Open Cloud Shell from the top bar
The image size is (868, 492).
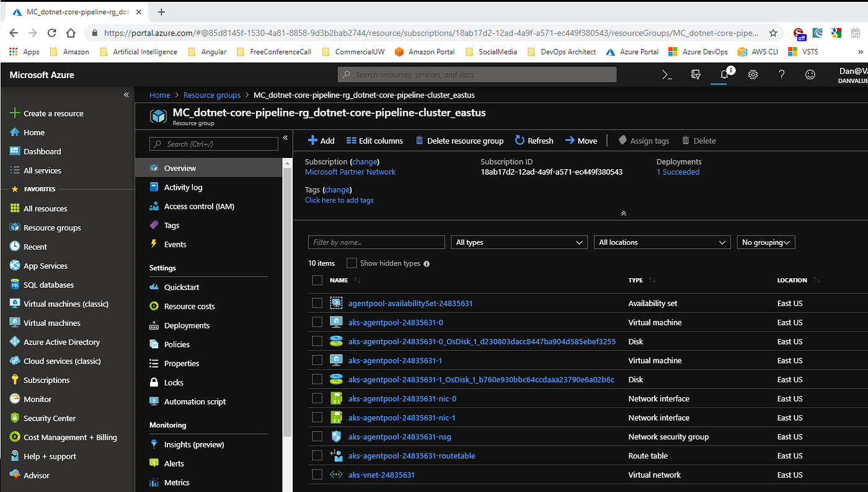point(666,74)
